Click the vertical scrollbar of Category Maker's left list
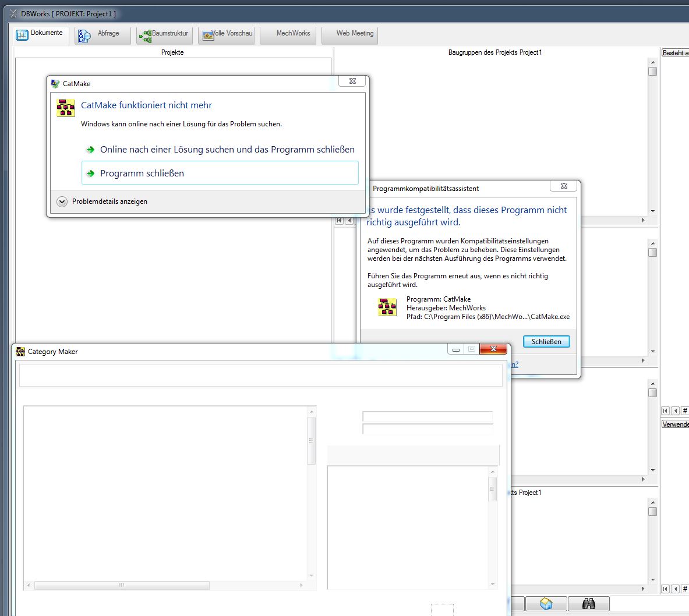The height and width of the screenshot is (616, 689). pos(311,493)
